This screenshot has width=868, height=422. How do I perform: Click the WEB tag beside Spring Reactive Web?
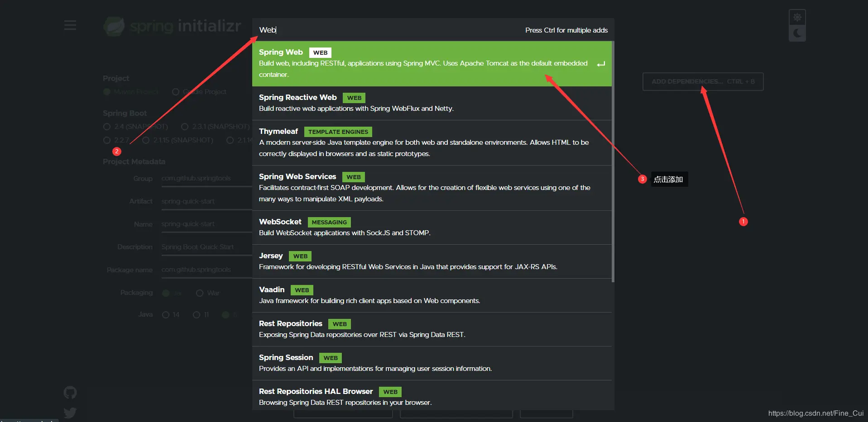[354, 98]
